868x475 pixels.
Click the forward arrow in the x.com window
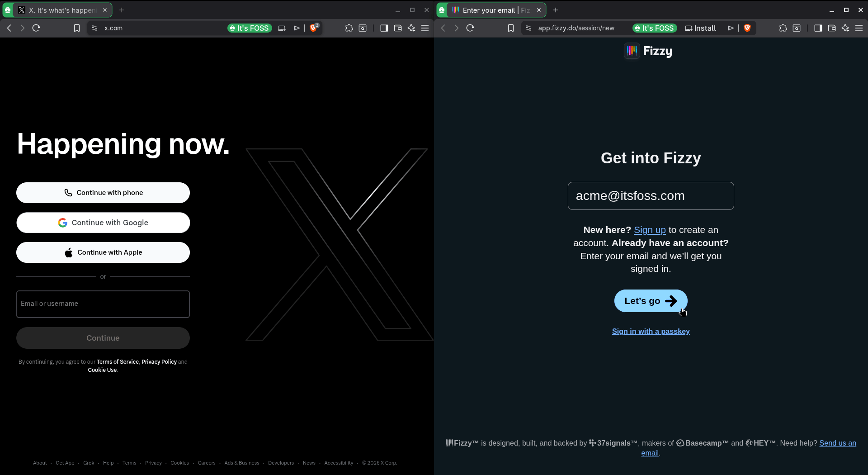(22, 28)
